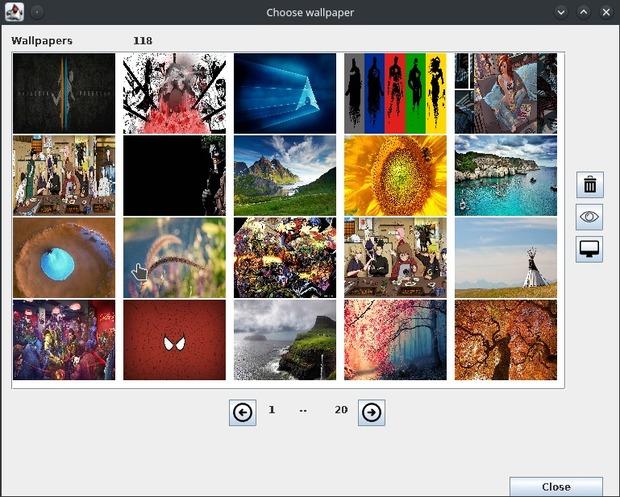Choose the foggy green cliff coast wallpaper
Image resolution: width=620 pixels, height=497 pixels.
pyautogui.click(x=285, y=340)
